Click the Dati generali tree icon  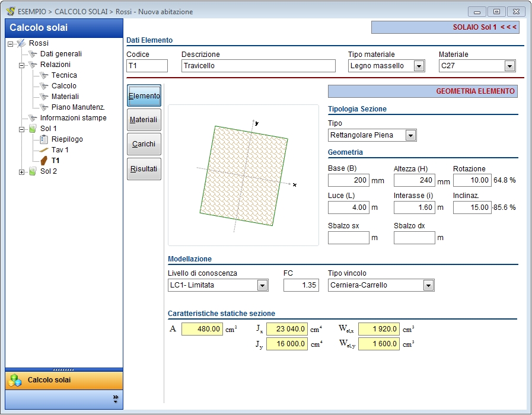[x=33, y=54]
